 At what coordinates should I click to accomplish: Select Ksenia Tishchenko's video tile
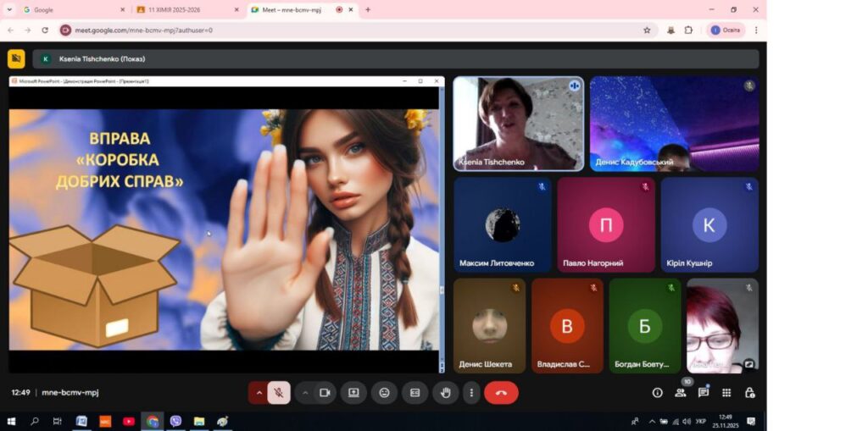(518, 124)
